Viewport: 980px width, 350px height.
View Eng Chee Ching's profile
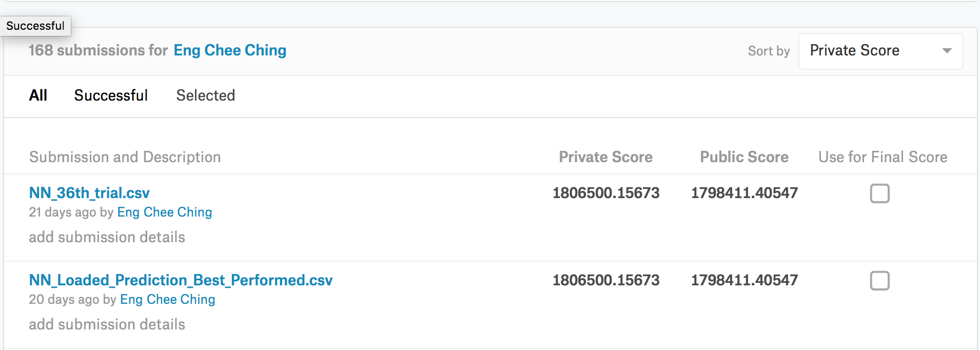coord(229,50)
